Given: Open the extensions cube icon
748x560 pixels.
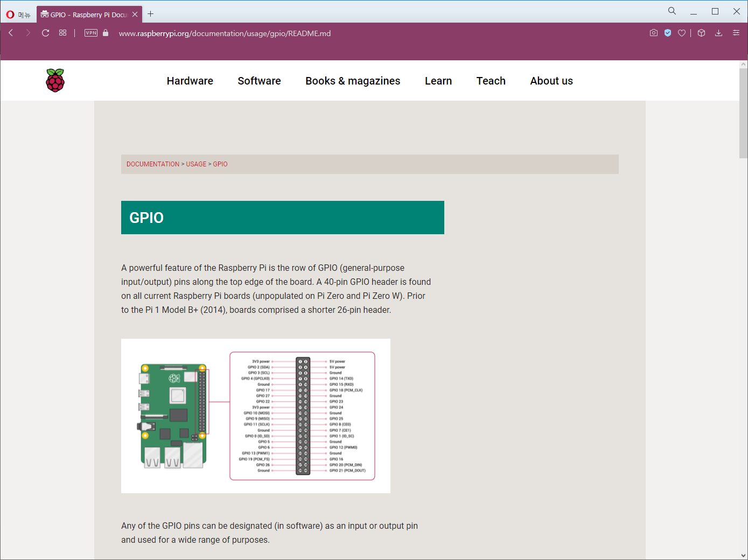Looking at the screenshot, I should tap(701, 33).
